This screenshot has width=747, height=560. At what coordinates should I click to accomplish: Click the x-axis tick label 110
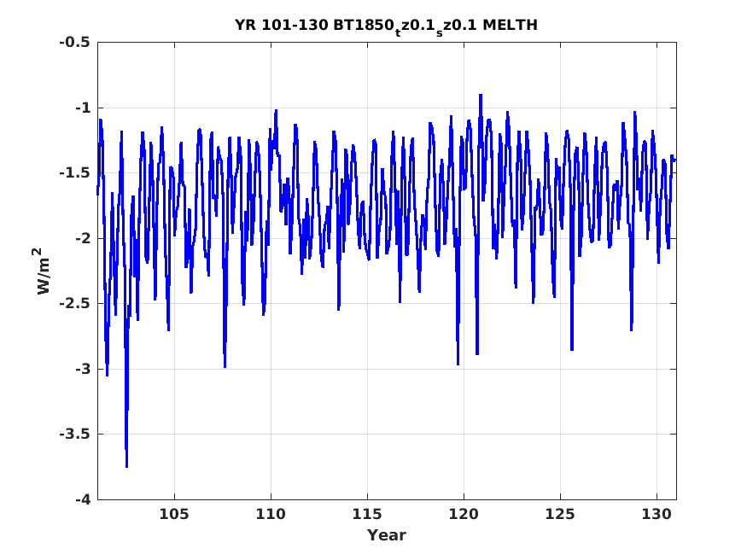(x=271, y=514)
